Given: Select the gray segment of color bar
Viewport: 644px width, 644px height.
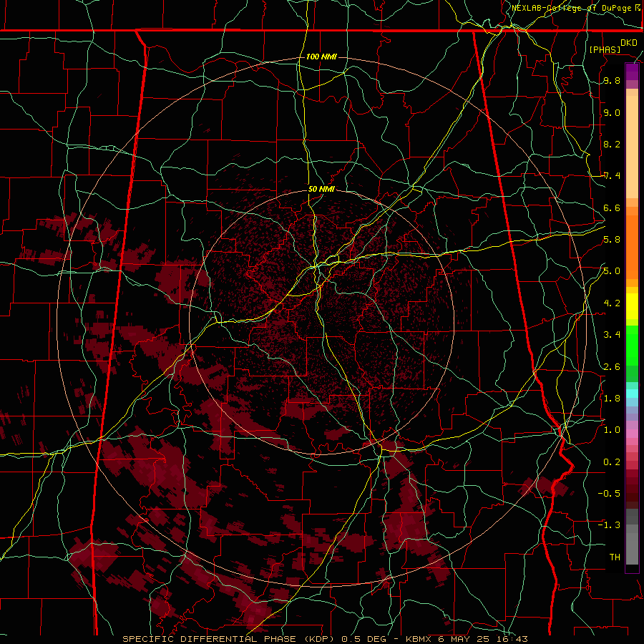Looking at the screenshot, I should click(x=632, y=537).
